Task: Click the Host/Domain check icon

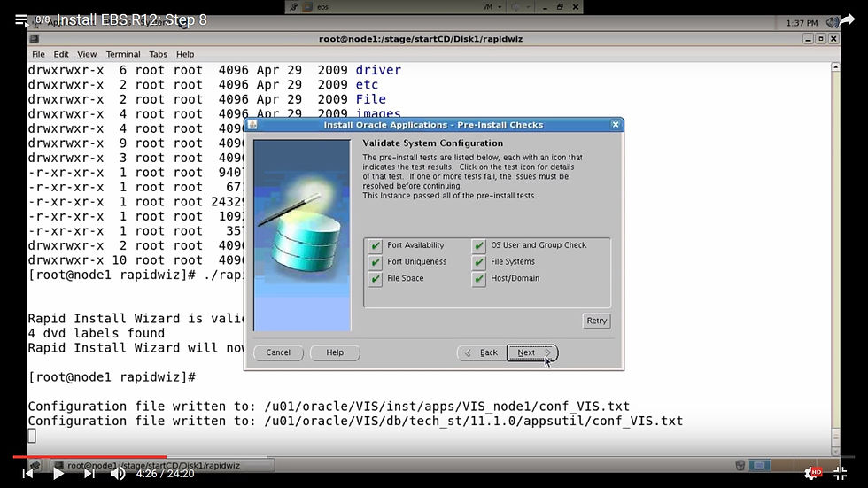Action: click(479, 278)
